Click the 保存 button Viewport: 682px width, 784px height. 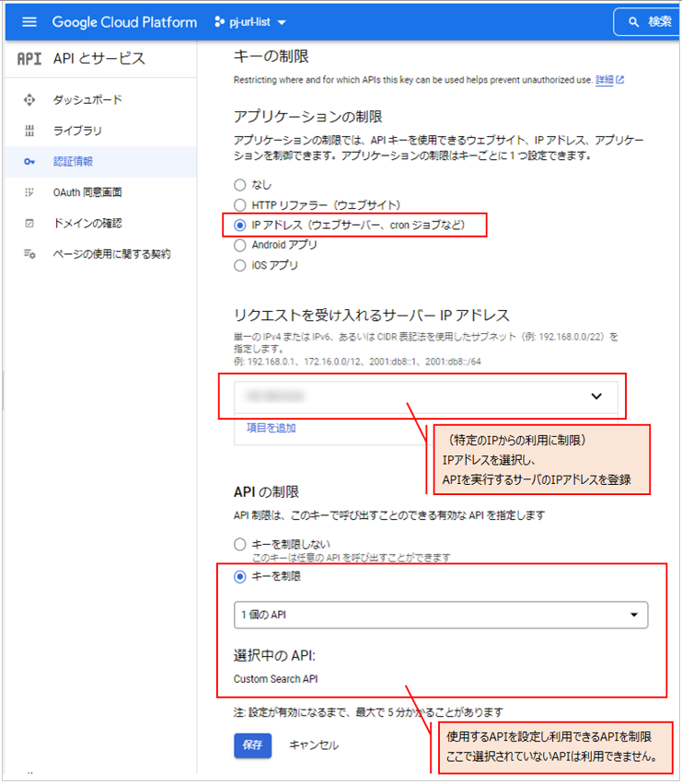[253, 744]
